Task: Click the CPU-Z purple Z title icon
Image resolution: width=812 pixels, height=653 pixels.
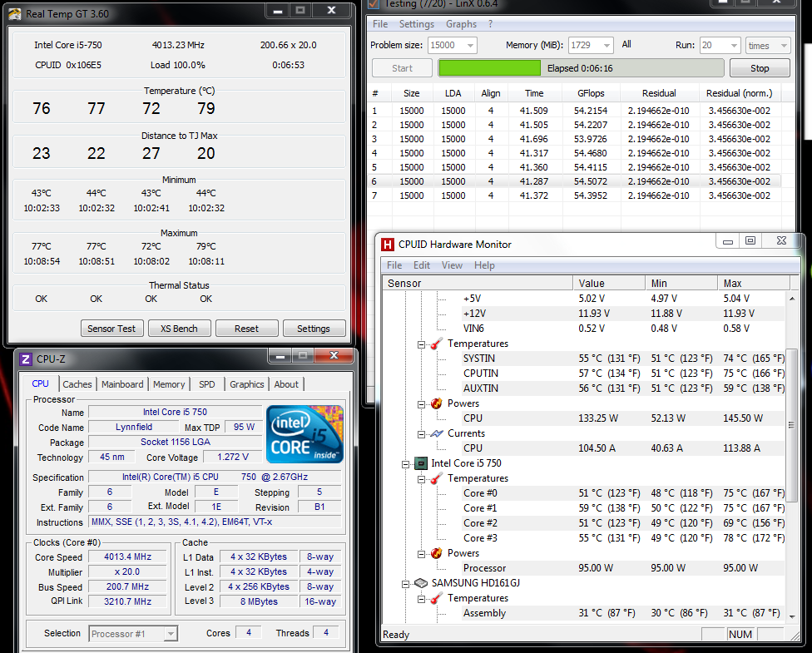Action: [x=26, y=359]
